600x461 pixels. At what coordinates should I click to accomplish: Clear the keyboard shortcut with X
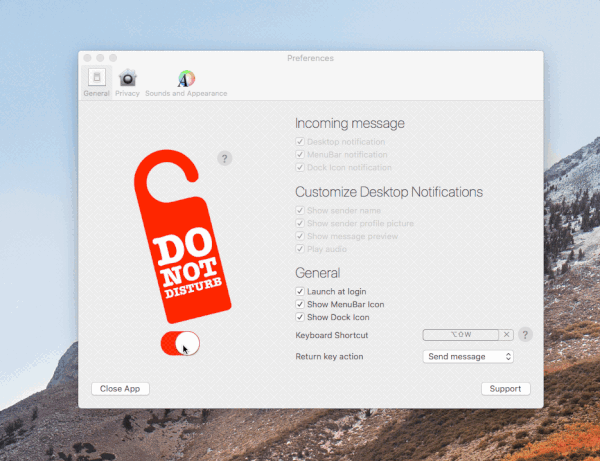(x=506, y=335)
